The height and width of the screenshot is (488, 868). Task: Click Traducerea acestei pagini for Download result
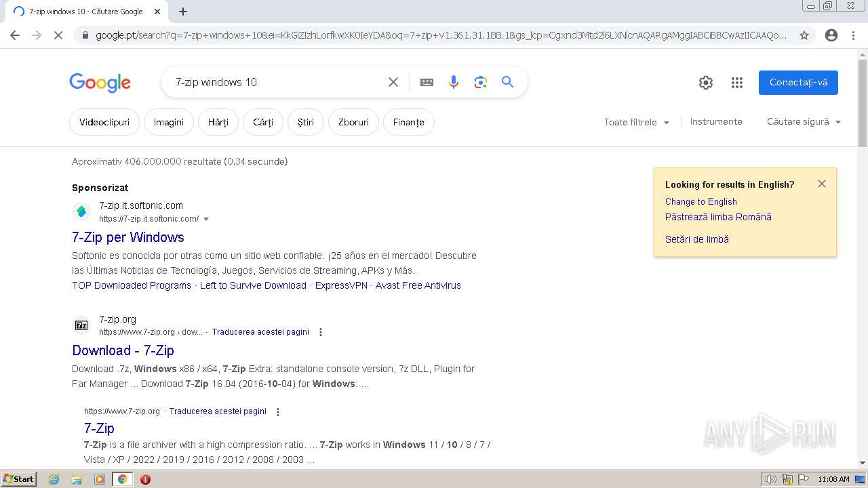(x=260, y=332)
